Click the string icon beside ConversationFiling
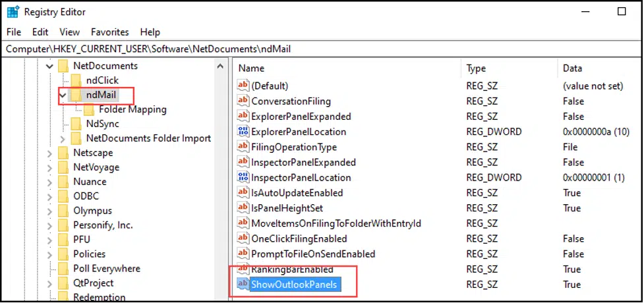This screenshot has height=303, width=644. [243, 101]
